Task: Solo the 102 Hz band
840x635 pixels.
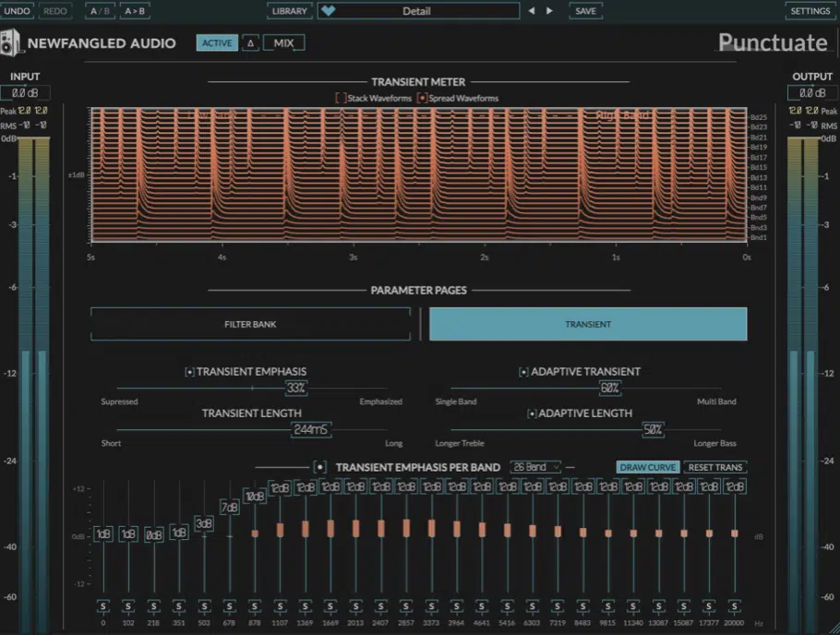Action: pyautogui.click(x=128, y=606)
